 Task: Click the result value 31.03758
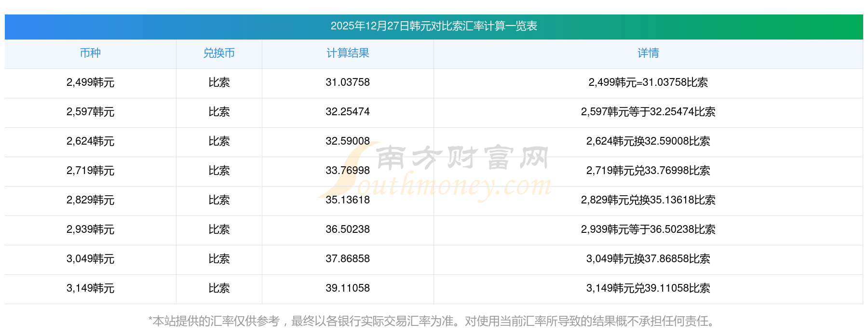(348, 82)
